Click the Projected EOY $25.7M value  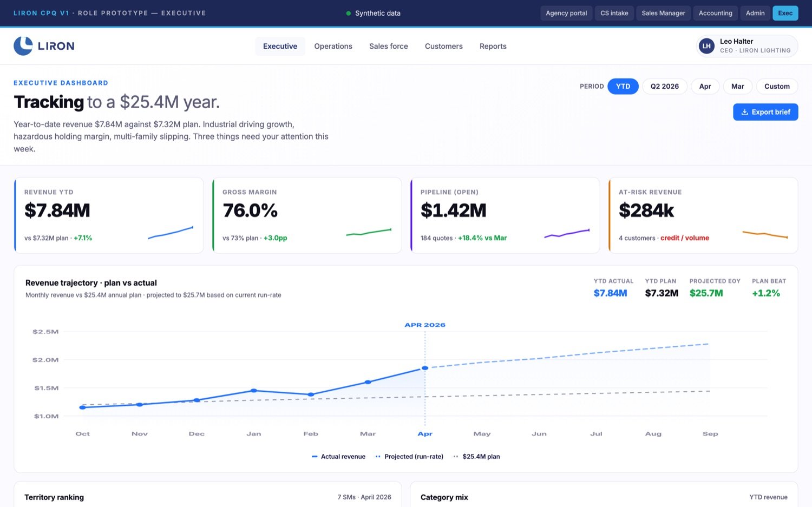pos(706,293)
